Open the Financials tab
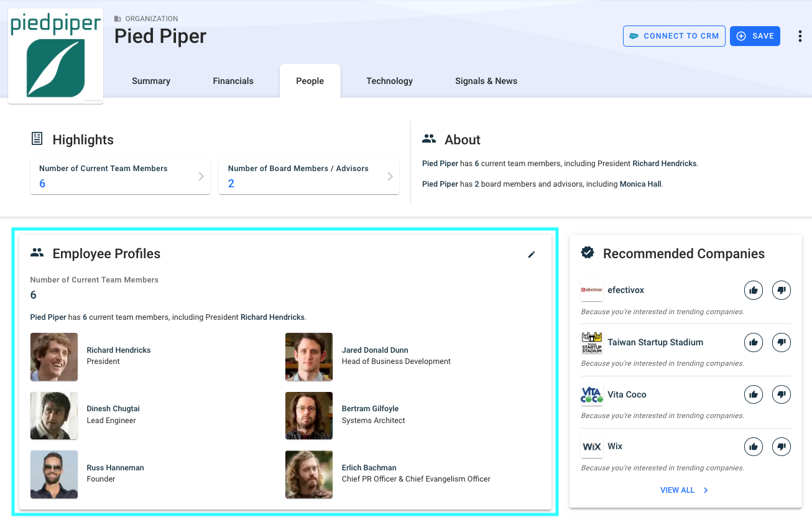This screenshot has height=517, width=812. click(233, 81)
